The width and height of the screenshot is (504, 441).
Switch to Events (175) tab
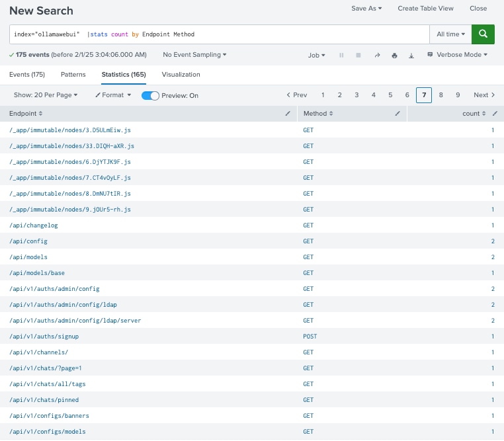click(x=27, y=75)
